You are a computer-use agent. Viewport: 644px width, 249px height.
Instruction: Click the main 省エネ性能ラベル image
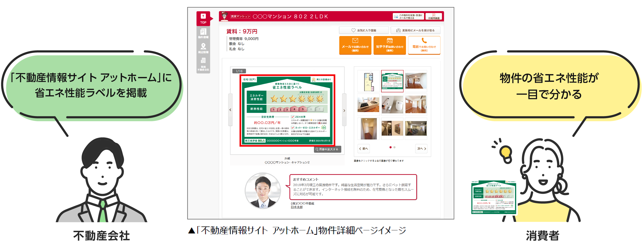tap(287, 110)
